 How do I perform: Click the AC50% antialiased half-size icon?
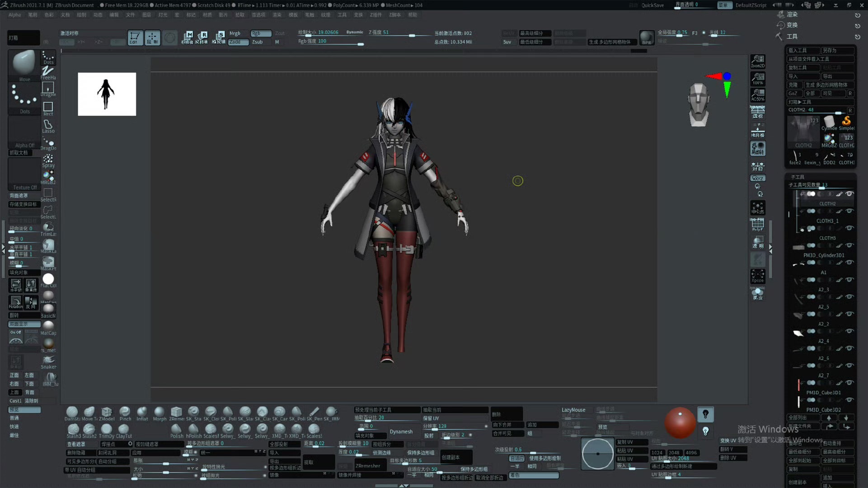click(x=758, y=95)
